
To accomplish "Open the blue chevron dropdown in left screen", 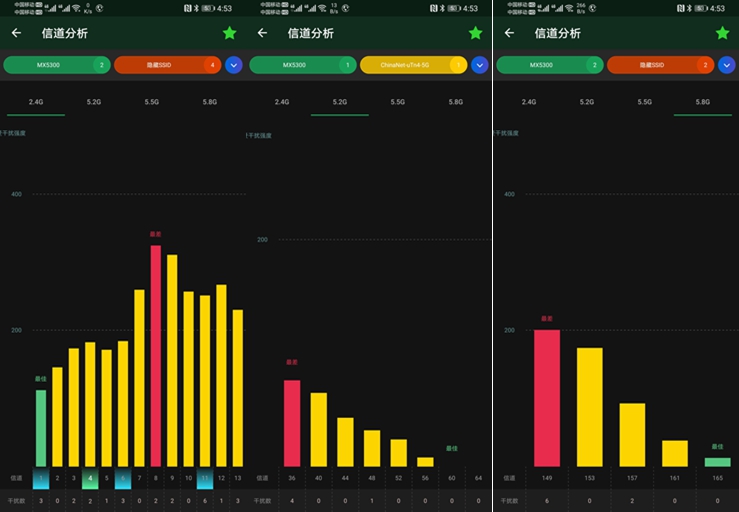I will pos(234,65).
